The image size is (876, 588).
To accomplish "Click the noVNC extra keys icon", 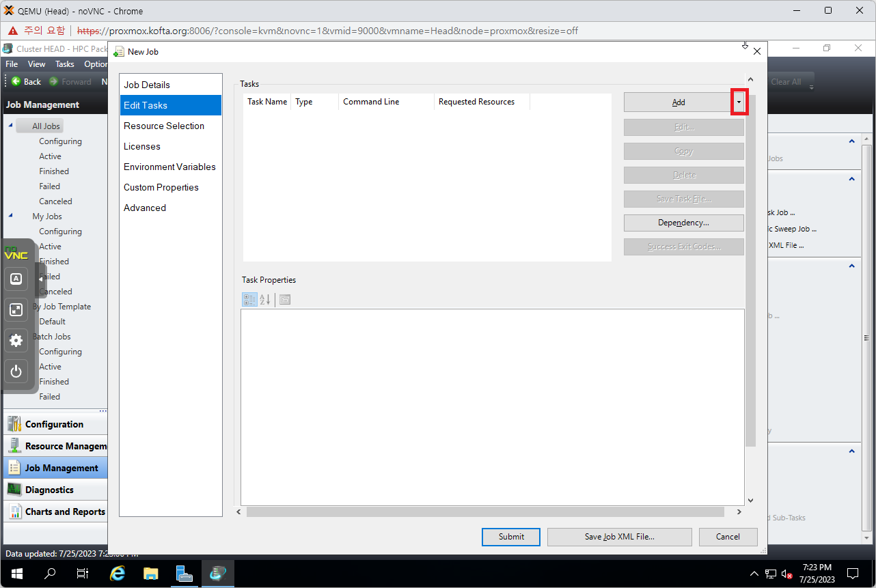I will (x=16, y=279).
